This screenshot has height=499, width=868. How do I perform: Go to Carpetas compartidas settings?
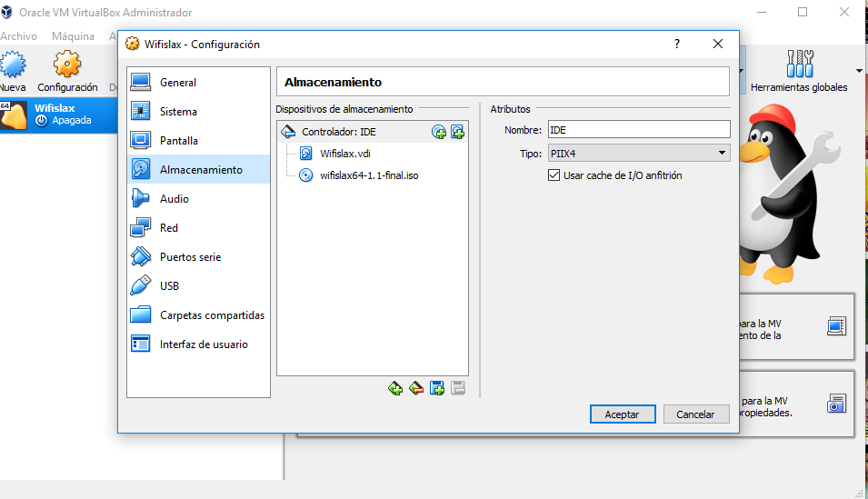(212, 315)
